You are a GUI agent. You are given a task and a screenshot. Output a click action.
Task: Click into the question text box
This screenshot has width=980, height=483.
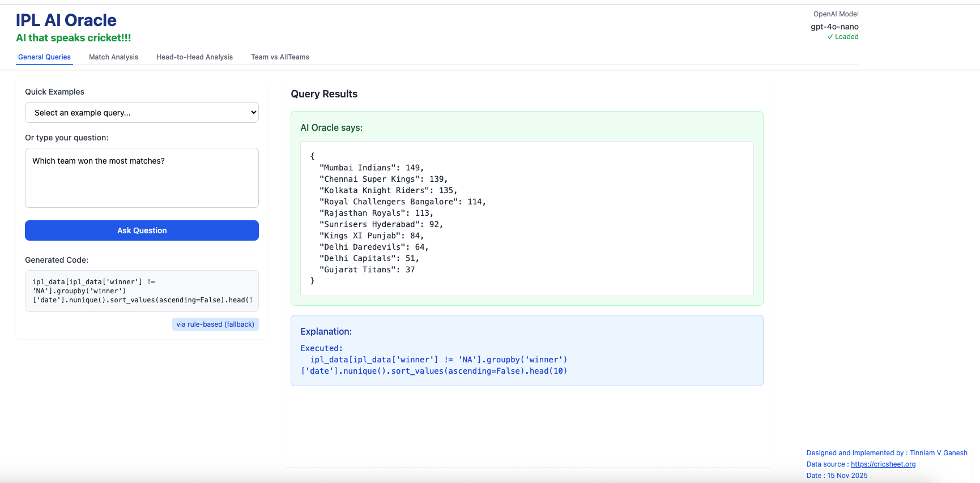142,178
